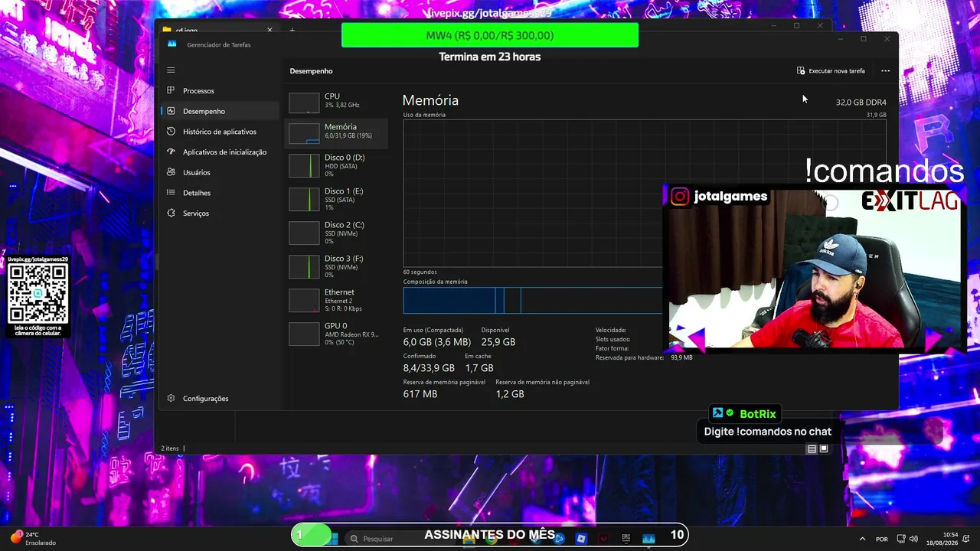The image size is (980, 551).
Task: Select the Desempenho navigation item
Action: (220, 111)
